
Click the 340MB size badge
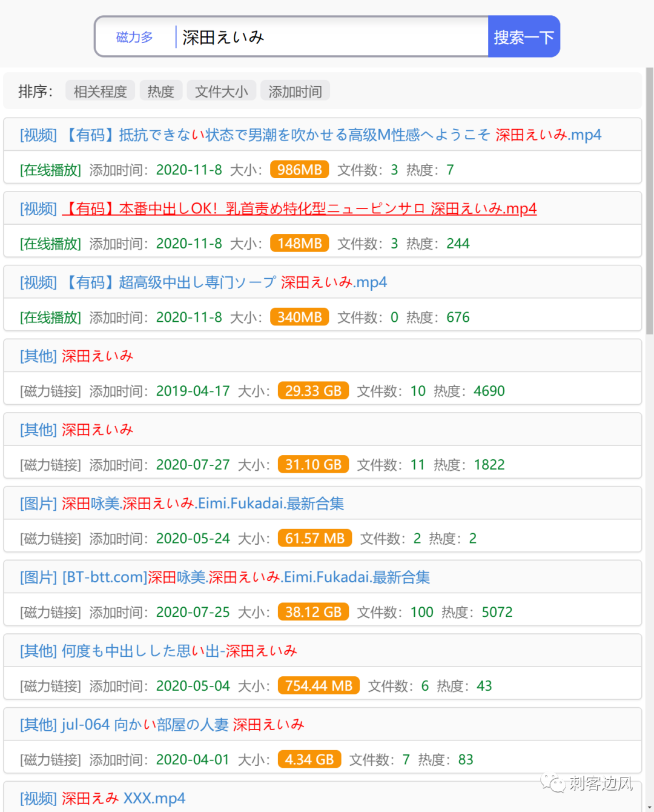click(x=299, y=318)
